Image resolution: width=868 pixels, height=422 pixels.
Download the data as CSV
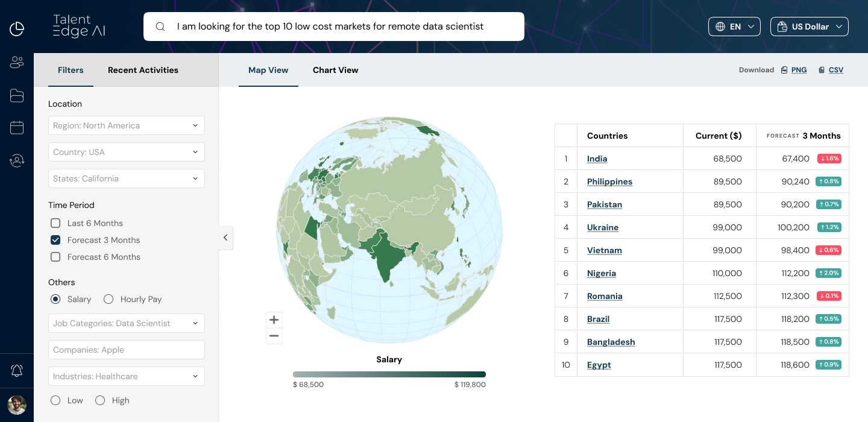[x=835, y=70]
